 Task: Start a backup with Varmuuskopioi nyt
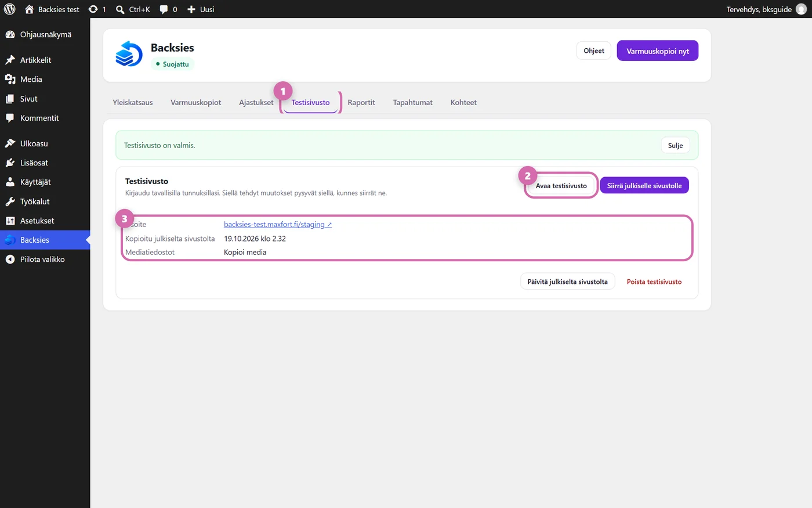(x=658, y=51)
